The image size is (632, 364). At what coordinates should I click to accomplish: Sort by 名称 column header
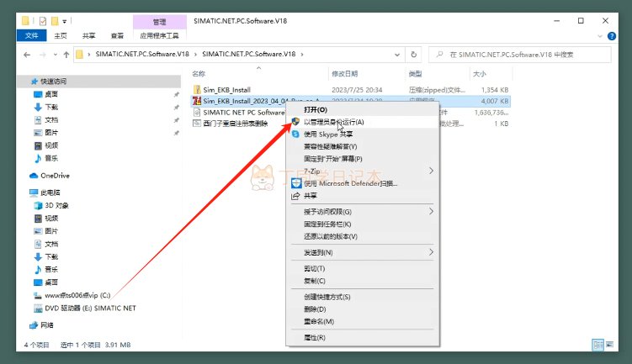tap(199, 74)
